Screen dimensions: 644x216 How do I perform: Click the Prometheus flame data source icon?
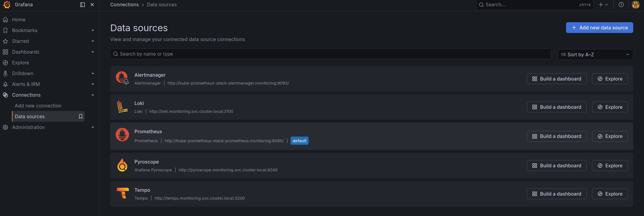pyautogui.click(x=122, y=135)
